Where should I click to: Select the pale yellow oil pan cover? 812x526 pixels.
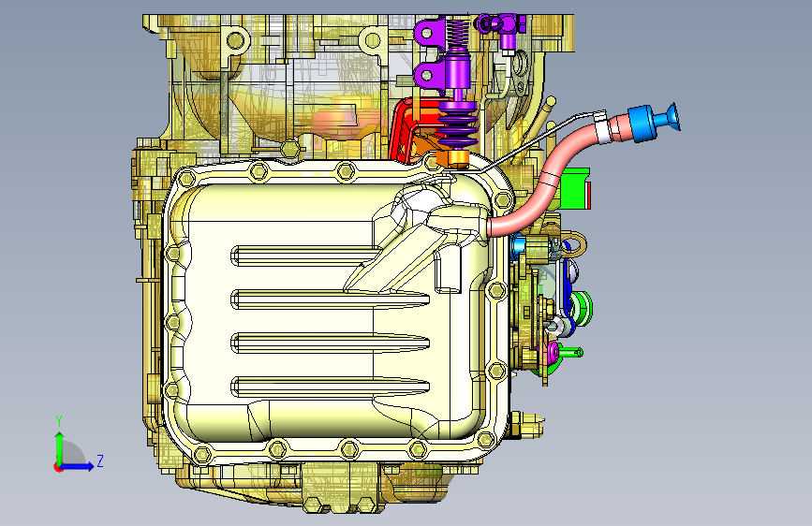click(x=332, y=311)
